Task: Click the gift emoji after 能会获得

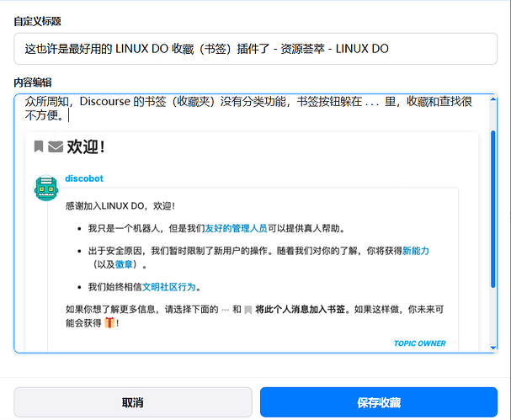Action: (109, 323)
